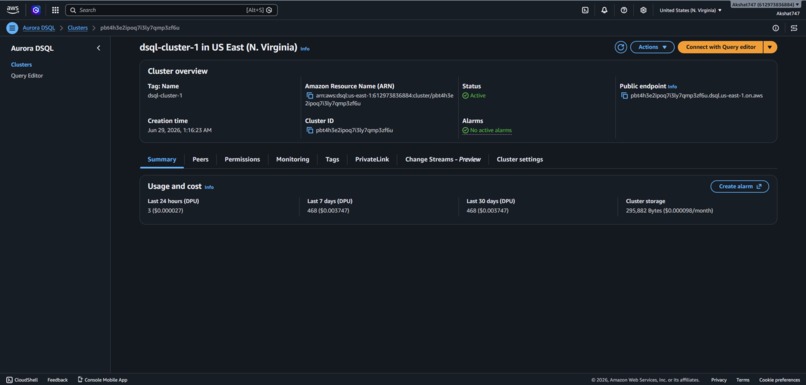Select the PrivateLink tab

pos(372,159)
